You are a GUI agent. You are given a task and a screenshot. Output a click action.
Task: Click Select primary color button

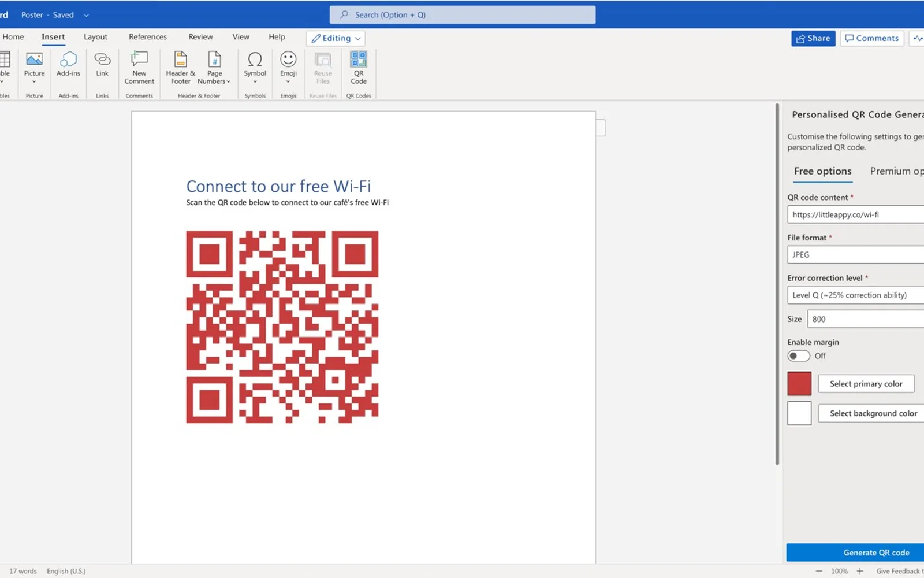click(x=866, y=384)
